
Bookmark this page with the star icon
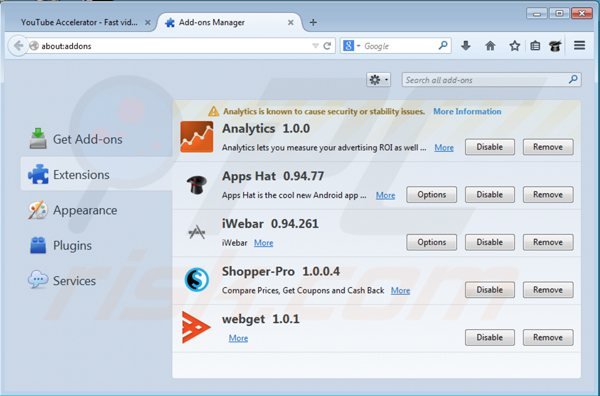pyautogui.click(x=515, y=46)
